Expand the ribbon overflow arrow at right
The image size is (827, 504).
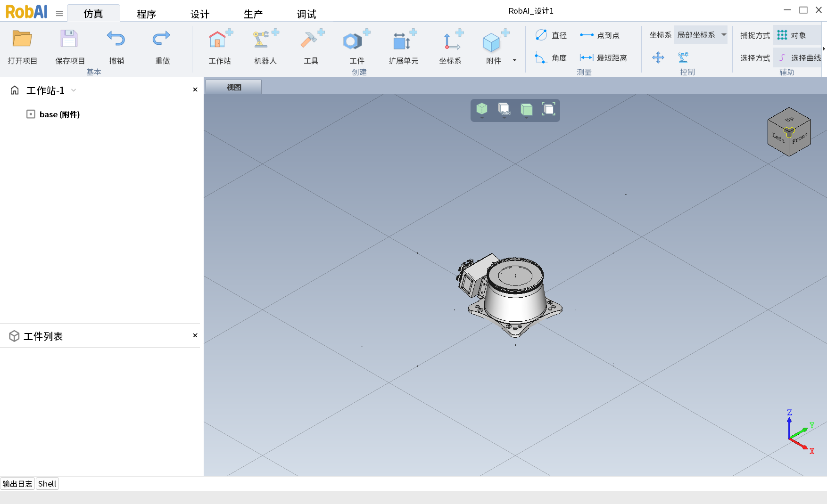pos(824,49)
